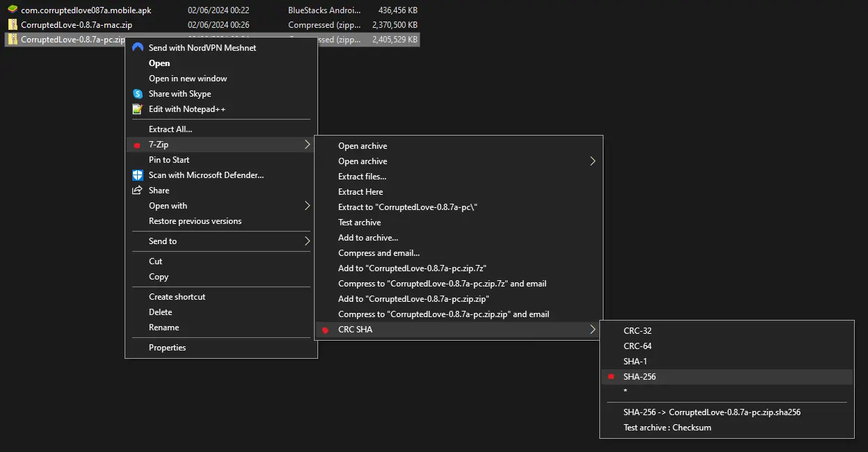Click the Share arrow icon
Screen dimensions: 868x452
click(x=138, y=191)
